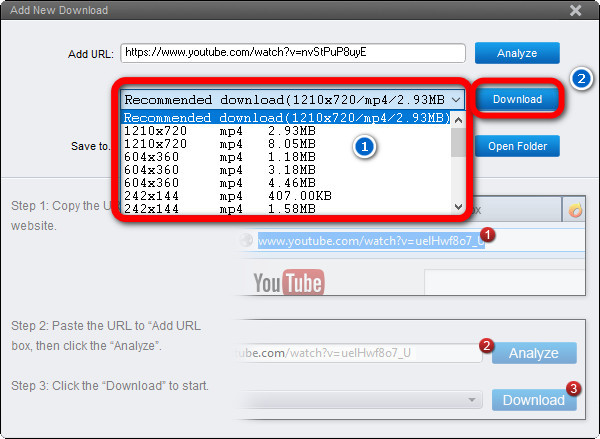This screenshot has width=600, height=439.
Task: Click the format list scrollbar thumb
Action: (458, 142)
